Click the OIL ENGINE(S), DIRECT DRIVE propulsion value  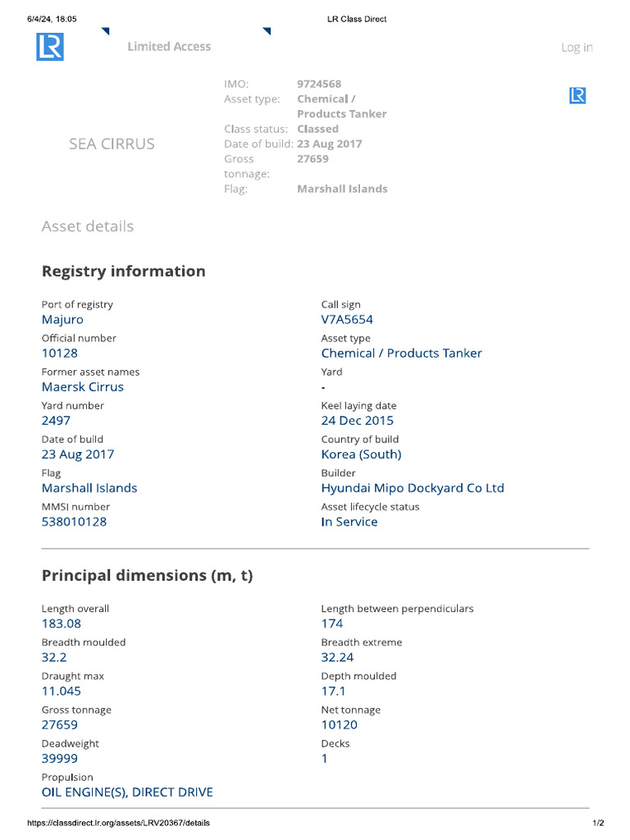(x=127, y=792)
